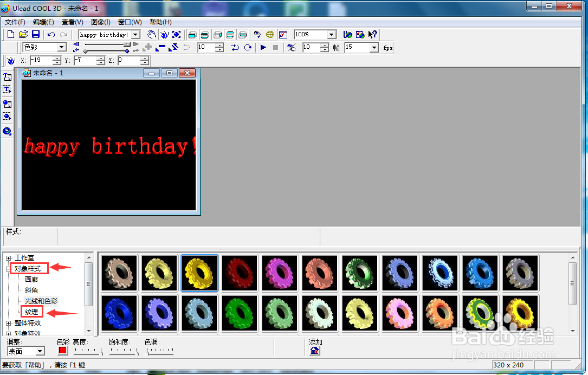Click the Back Face toolbar icon
This screenshot has height=375, width=588.
point(243,35)
